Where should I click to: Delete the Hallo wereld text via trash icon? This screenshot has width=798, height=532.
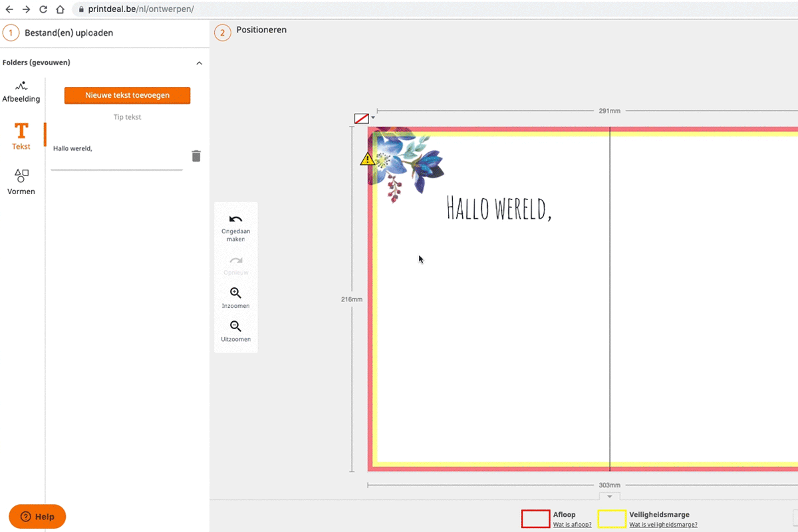point(196,156)
